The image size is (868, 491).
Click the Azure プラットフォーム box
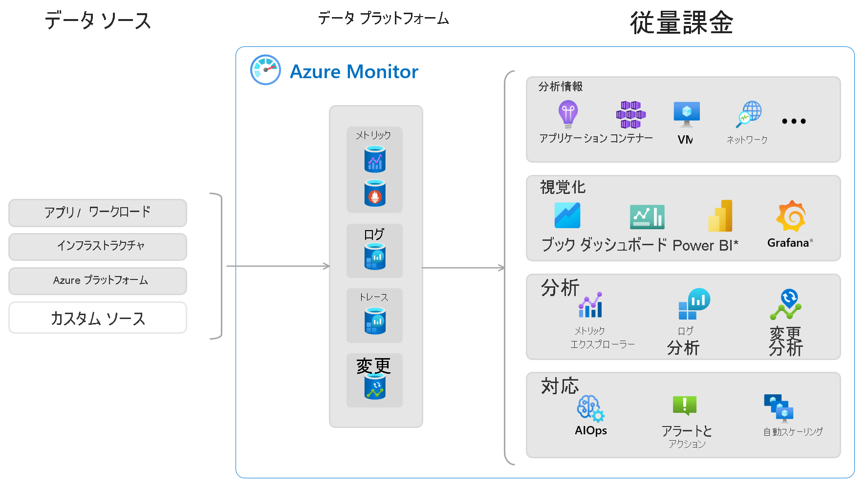pos(98,281)
